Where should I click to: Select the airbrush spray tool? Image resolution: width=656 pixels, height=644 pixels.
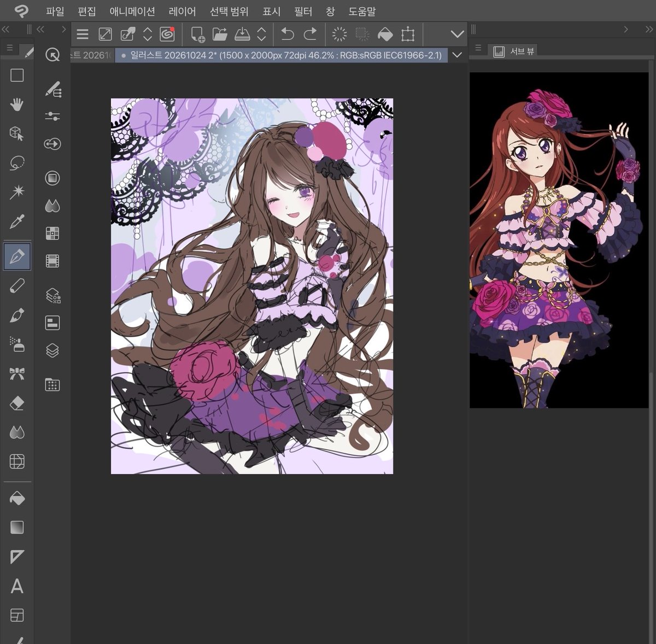tap(17, 344)
